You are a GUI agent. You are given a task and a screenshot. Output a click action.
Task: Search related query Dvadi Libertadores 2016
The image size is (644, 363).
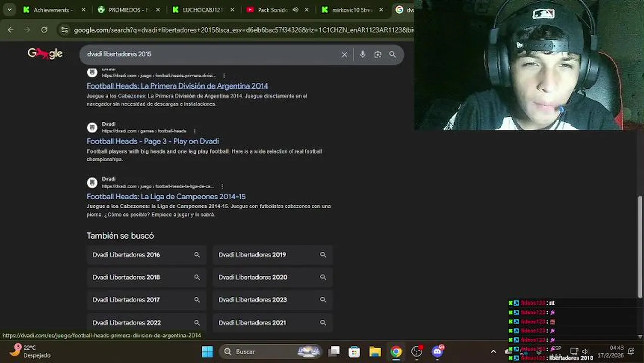[146, 255]
